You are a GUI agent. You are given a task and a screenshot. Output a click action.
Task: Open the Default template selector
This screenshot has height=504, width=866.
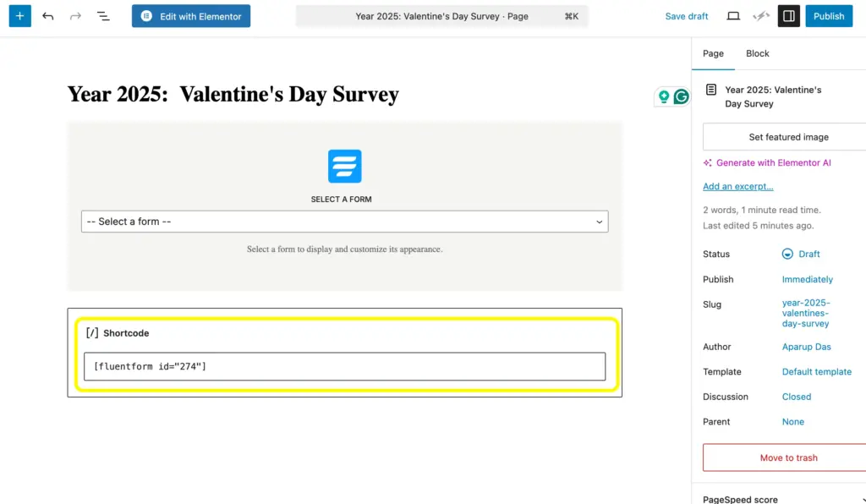pyautogui.click(x=816, y=371)
